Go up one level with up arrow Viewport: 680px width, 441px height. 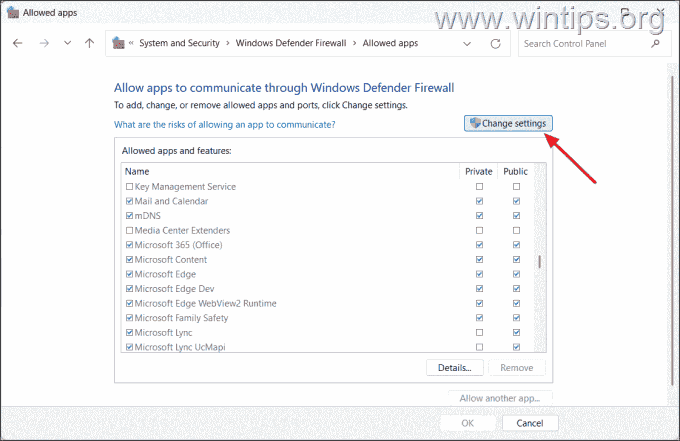(x=89, y=43)
